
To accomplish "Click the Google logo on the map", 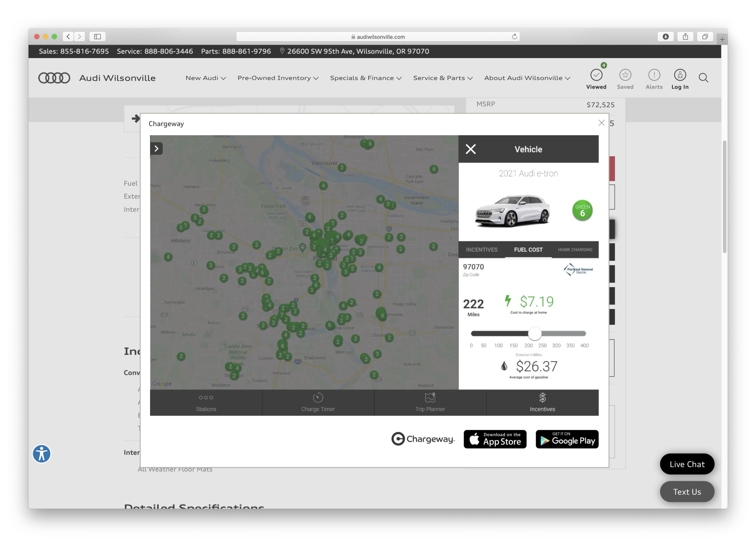I will tap(162, 384).
